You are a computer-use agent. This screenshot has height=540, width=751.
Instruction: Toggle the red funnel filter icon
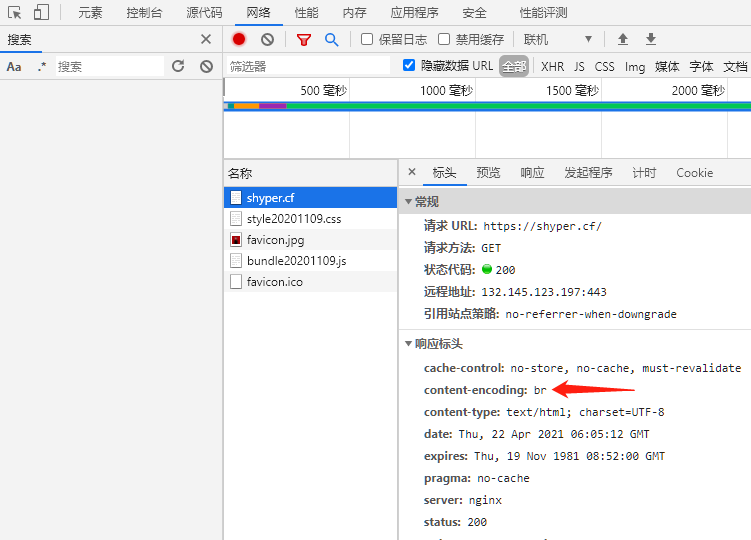(x=304, y=40)
